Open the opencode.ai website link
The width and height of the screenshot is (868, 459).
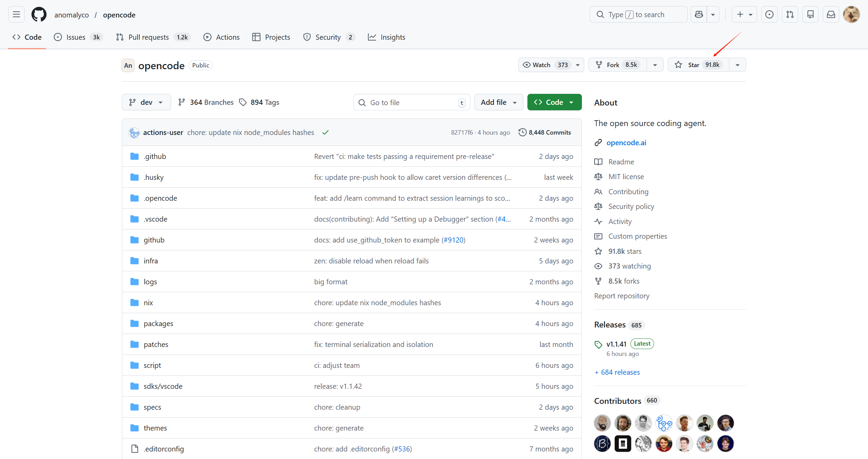coord(626,142)
